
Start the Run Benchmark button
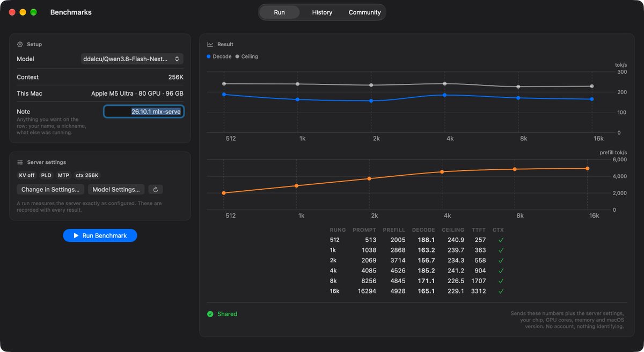pyautogui.click(x=100, y=235)
